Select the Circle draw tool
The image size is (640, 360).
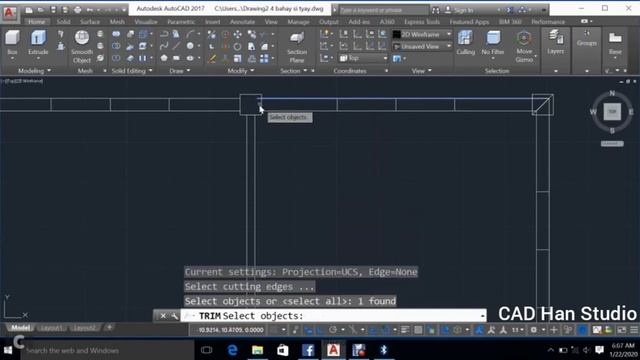point(190,46)
